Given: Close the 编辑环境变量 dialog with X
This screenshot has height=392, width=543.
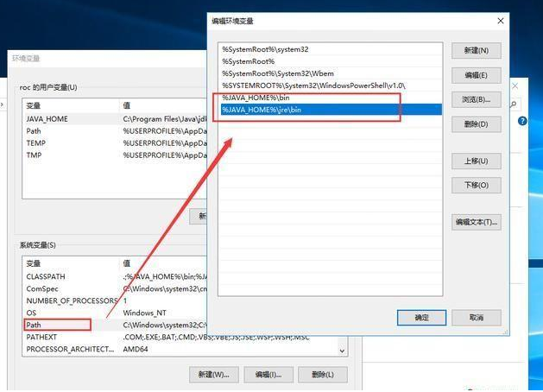Looking at the screenshot, I should (500, 20).
